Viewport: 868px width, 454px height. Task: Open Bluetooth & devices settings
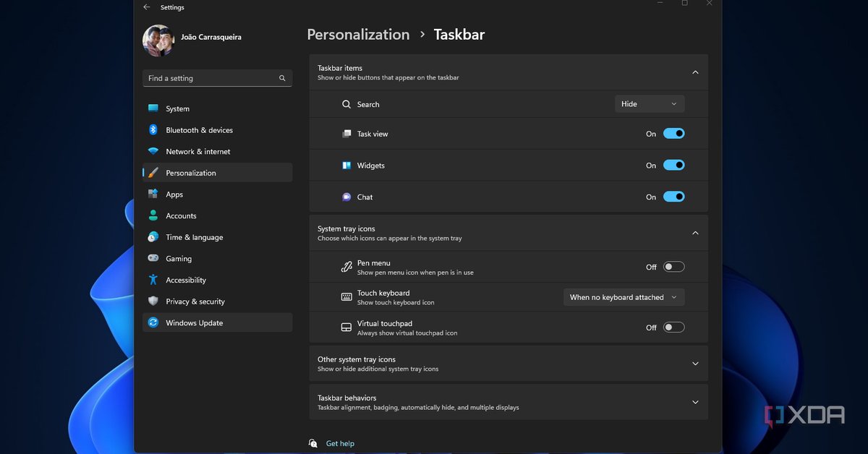click(x=153, y=130)
